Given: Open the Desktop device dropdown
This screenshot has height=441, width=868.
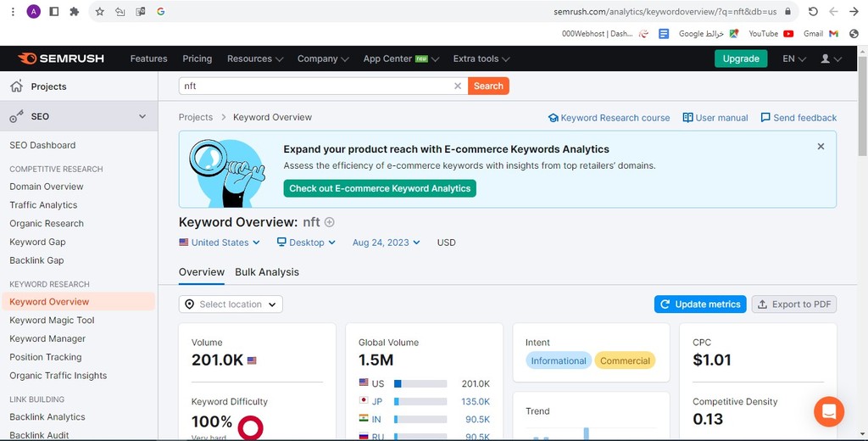Looking at the screenshot, I should click(x=306, y=243).
